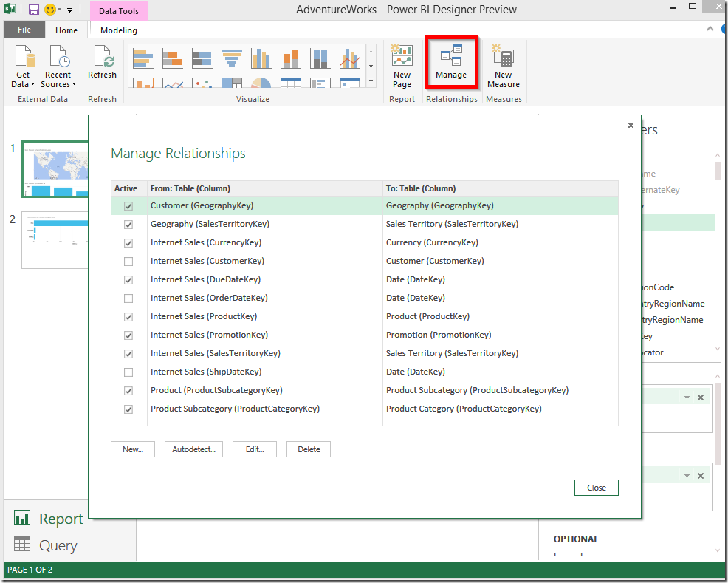Insert the pie chart visual
Screen dimensions: 728x583
[x=261, y=83]
